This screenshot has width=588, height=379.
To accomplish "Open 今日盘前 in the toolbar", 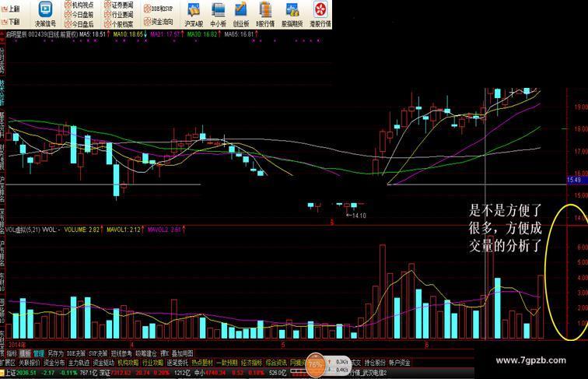I will tap(79, 15).
